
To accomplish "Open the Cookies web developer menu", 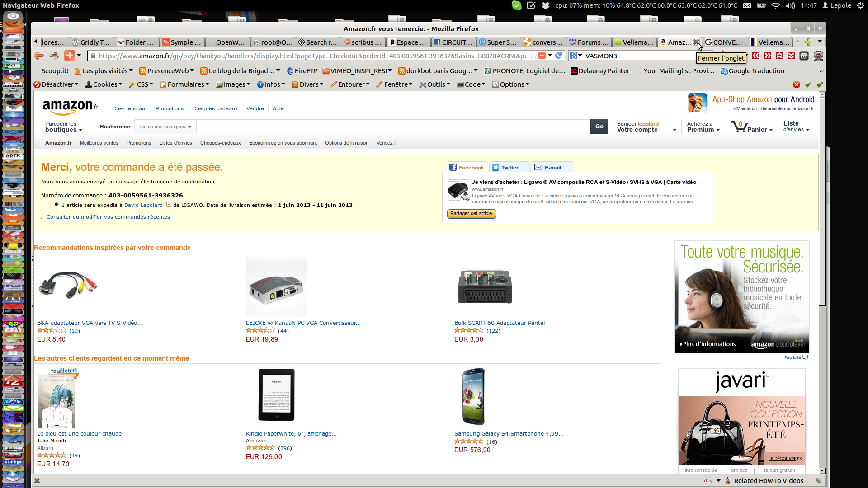I will pos(104,84).
